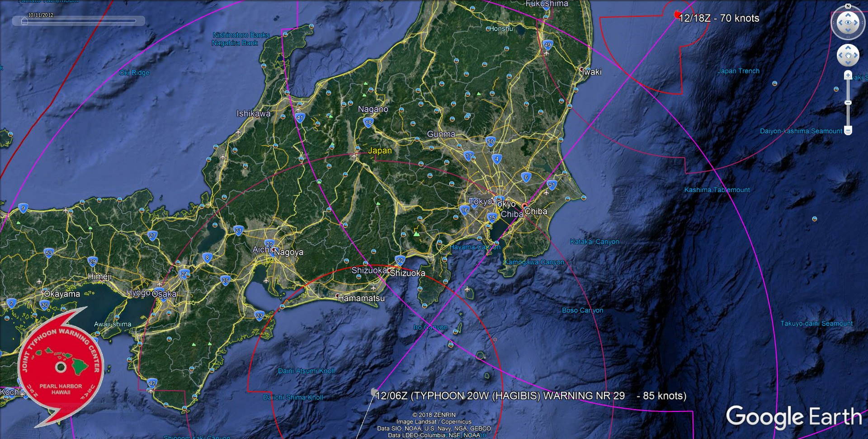This screenshot has height=439, width=868.
Task: Click the white 12/06Z typhoon position marker
Action: tap(373, 392)
